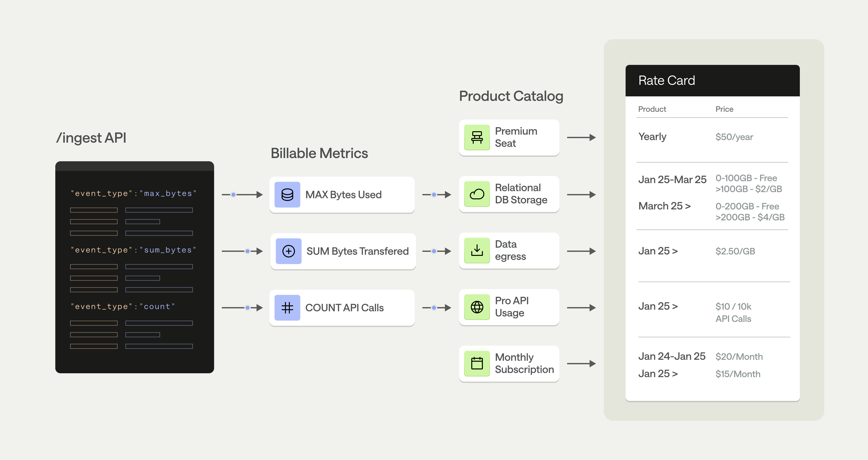Click the hash icon for COUNT API Calls

(287, 308)
